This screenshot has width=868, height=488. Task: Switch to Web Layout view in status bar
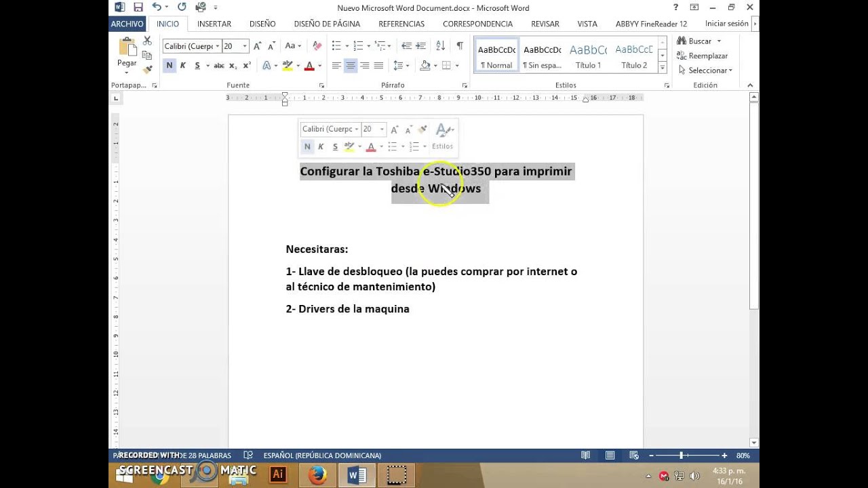(634, 455)
